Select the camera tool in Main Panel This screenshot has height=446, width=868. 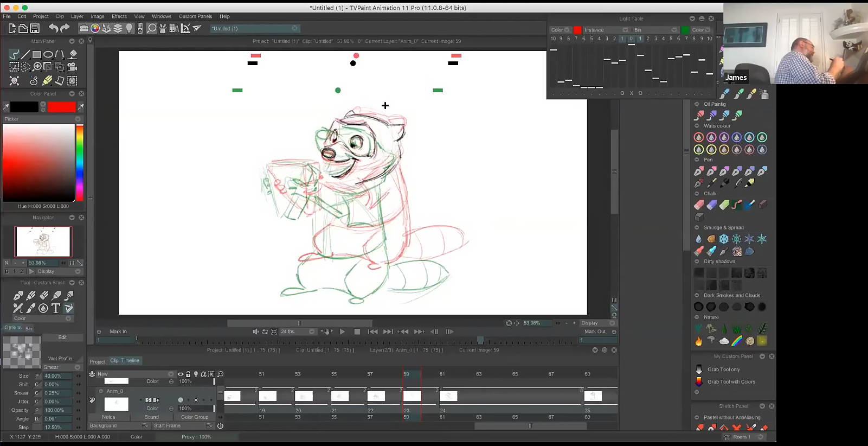tap(72, 67)
